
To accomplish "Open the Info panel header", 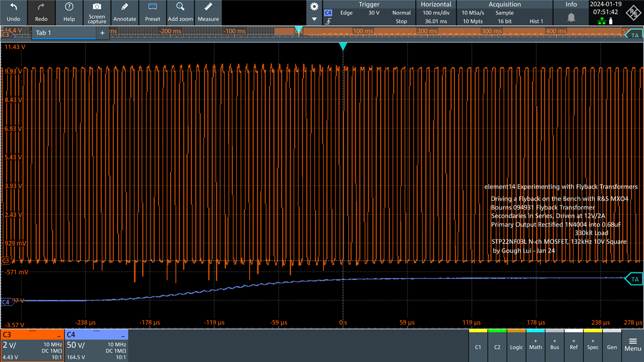I will click(571, 4).
